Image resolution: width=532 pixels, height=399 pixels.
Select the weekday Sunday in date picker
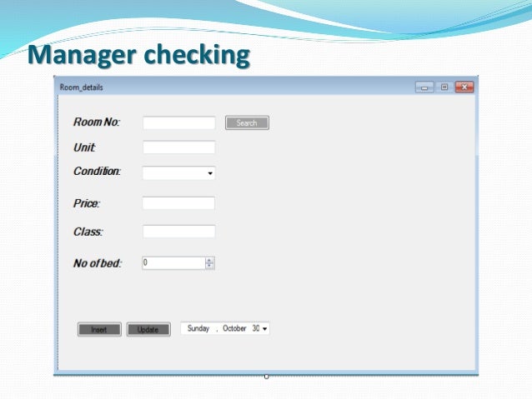pos(198,328)
